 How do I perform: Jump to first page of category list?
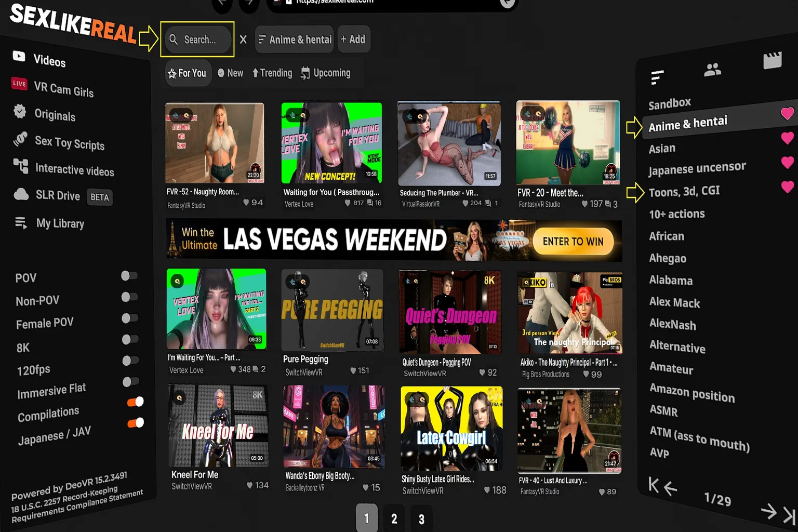pyautogui.click(x=654, y=485)
